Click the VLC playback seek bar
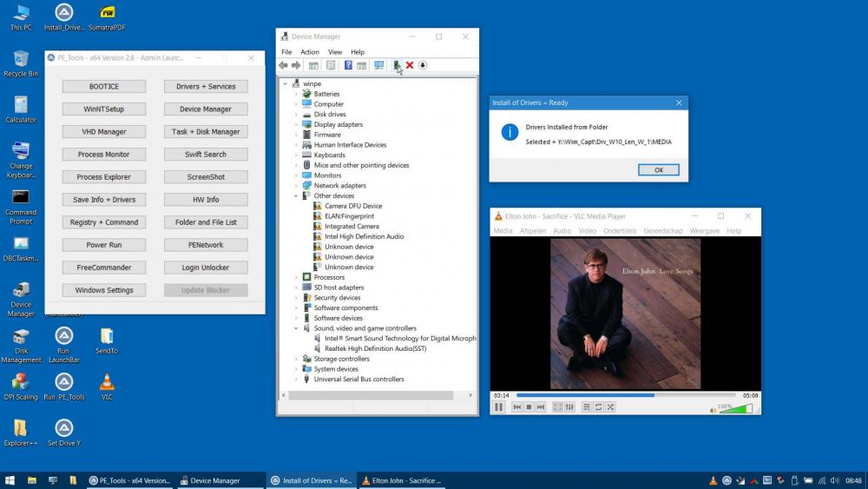The width and height of the screenshot is (868, 489). [625, 395]
